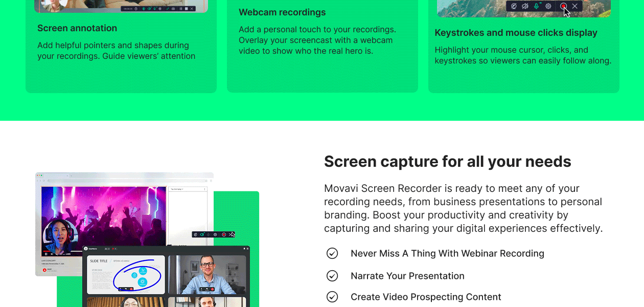Click the video call tile of man in glasses
The height and width of the screenshot is (307, 644).
point(207,275)
